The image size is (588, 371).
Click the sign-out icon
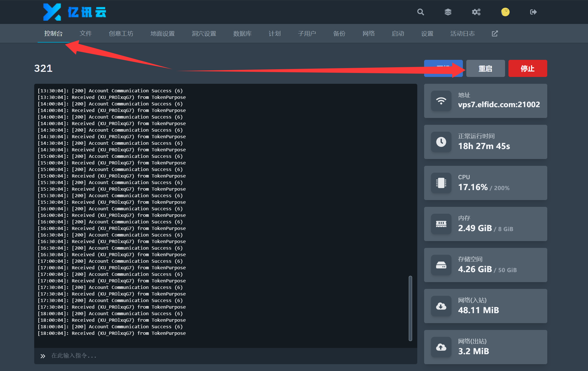coord(533,12)
